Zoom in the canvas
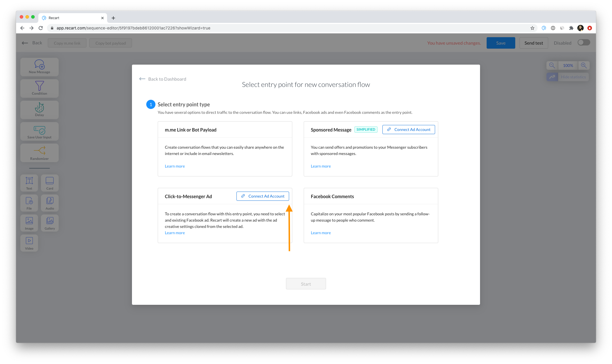This screenshot has height=364, width=612. tap(584, 65)
